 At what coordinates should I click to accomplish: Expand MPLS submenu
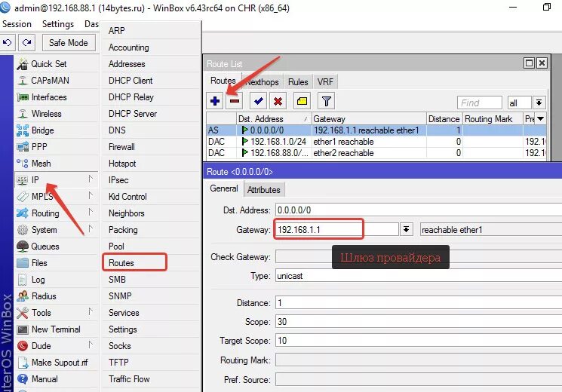(57, 196)
